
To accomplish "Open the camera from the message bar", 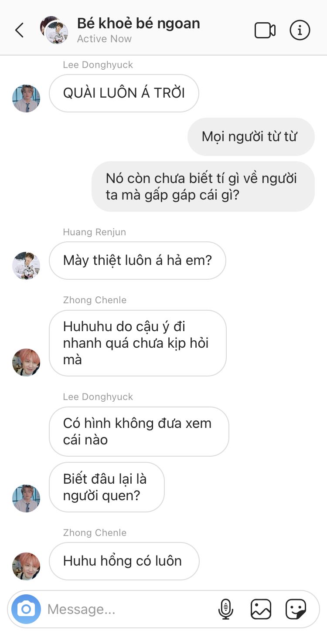I will coord(26,609).
